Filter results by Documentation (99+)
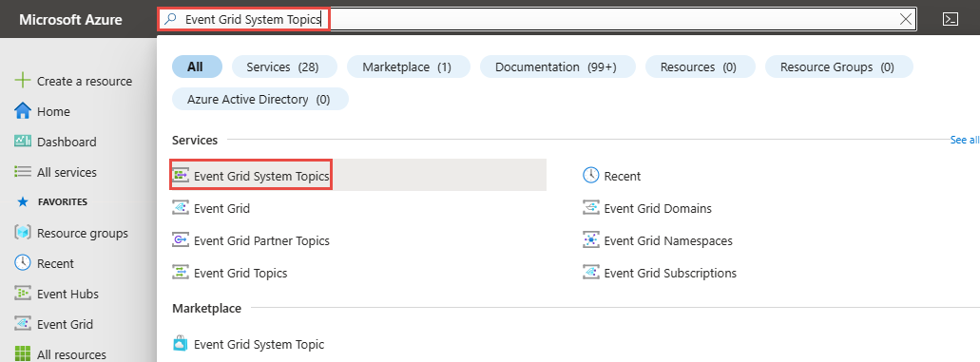 tap(558, 67)
